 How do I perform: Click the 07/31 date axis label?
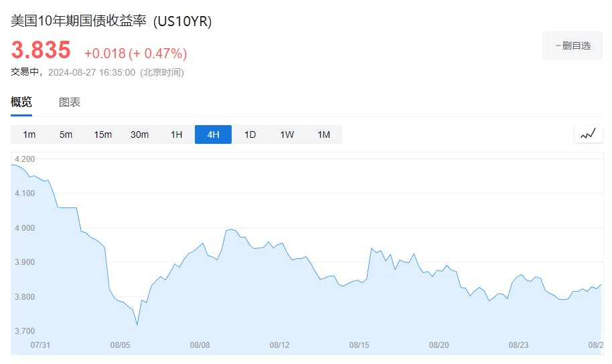pos(41,345)
